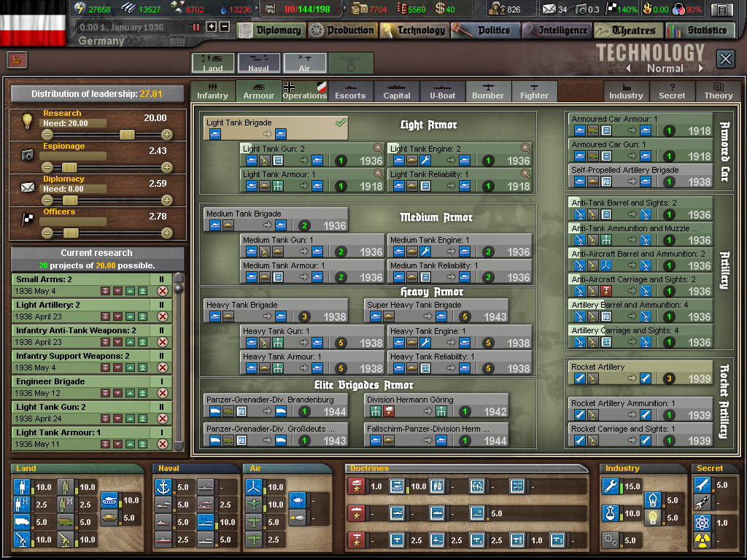
Task: Click the Heavy Tank Engine: 1 technology
Action: coord(460,337)
